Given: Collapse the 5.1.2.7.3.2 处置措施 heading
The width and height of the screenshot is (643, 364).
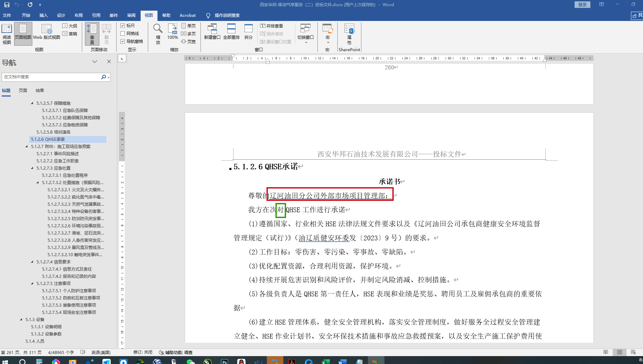Looking at the screenshot, I should point(38,182).
